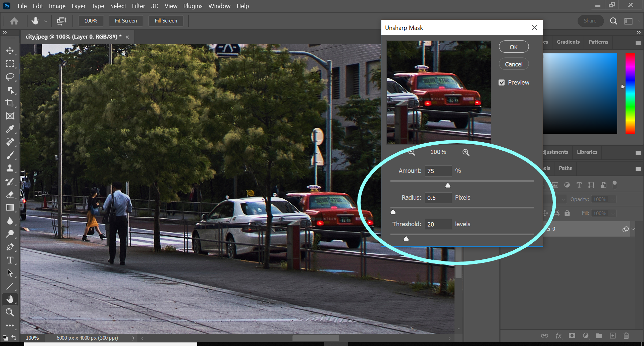Select the Rectangular Marquee tool
This screenshot has height=346, width=644.
(10, 64)
